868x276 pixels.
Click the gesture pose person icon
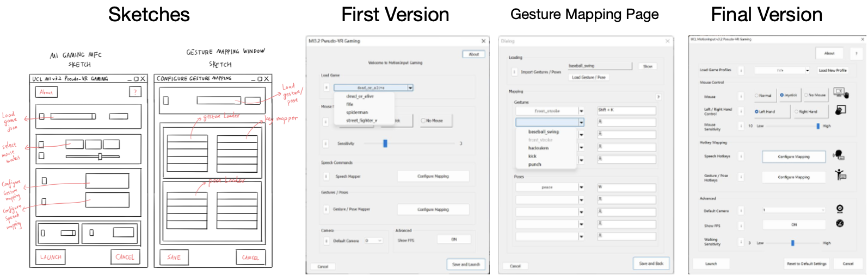click(840, 175)
